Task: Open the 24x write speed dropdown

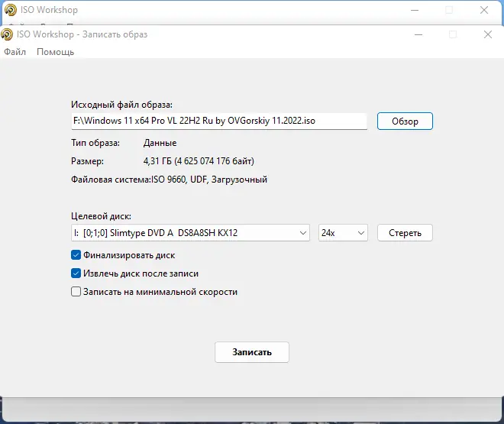Action: tap(343, 233)
